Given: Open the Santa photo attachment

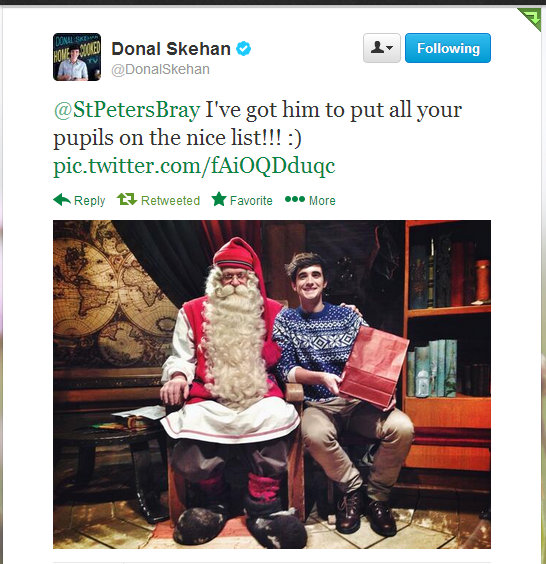Looking at the screenshot, I should (x=272, y=384).
